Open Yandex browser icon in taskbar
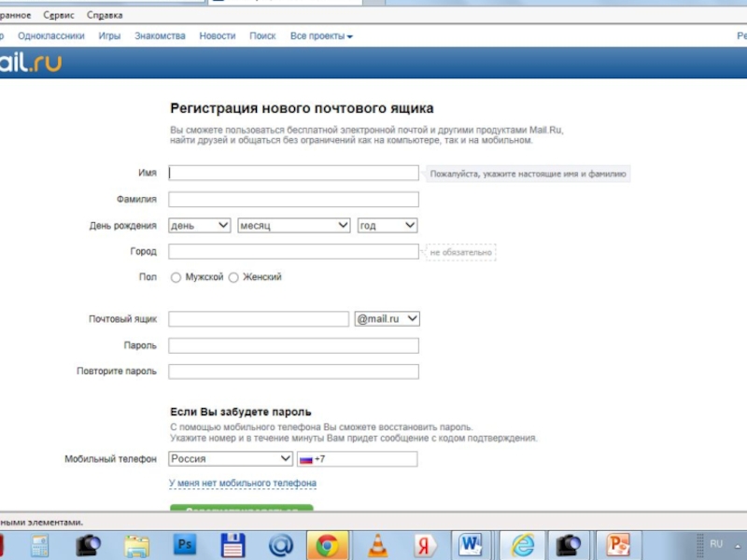 [x=424, y=546]
